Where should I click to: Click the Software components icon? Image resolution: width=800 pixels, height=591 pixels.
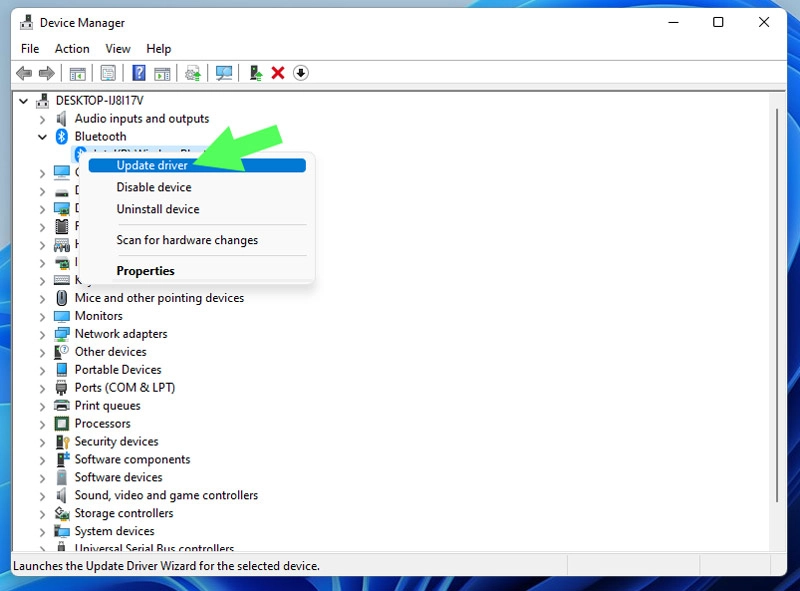coord(62,459)
